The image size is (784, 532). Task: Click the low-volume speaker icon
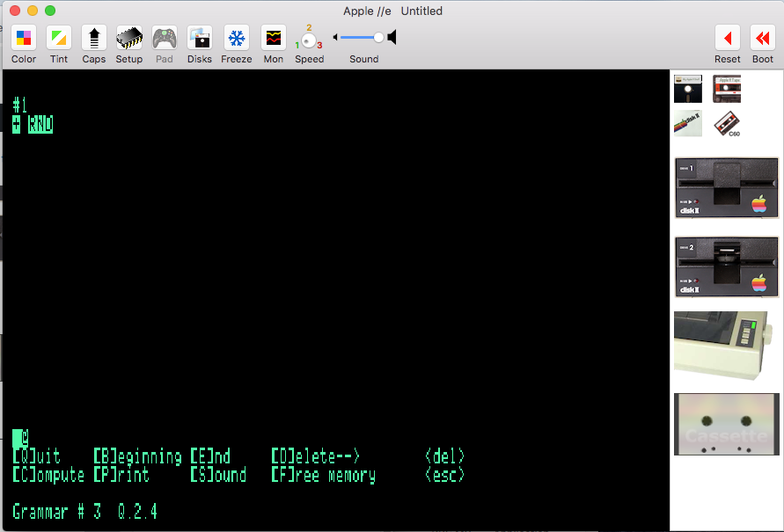coord(335,37)
